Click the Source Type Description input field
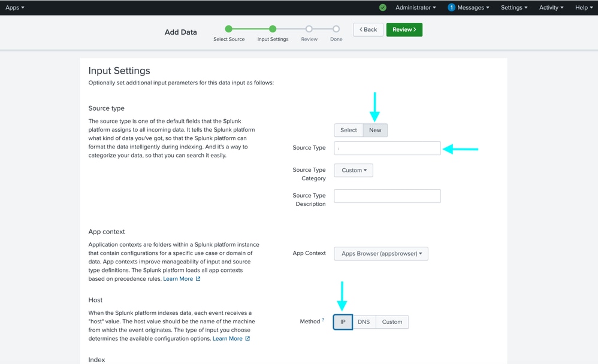598x364 pixels. 387,196
